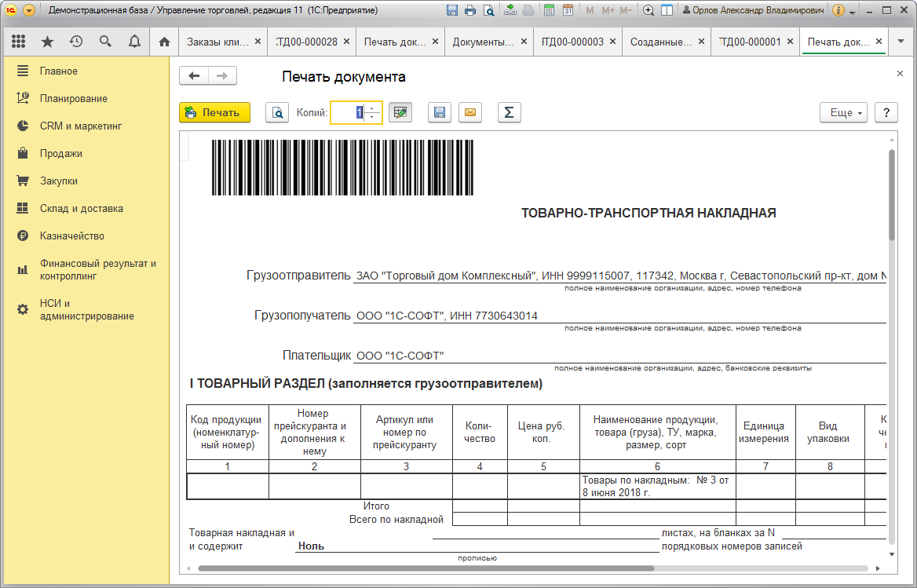Click the Печать button
Image resolution: width=917 pixels, height=588 pixels.
(214, 112)
